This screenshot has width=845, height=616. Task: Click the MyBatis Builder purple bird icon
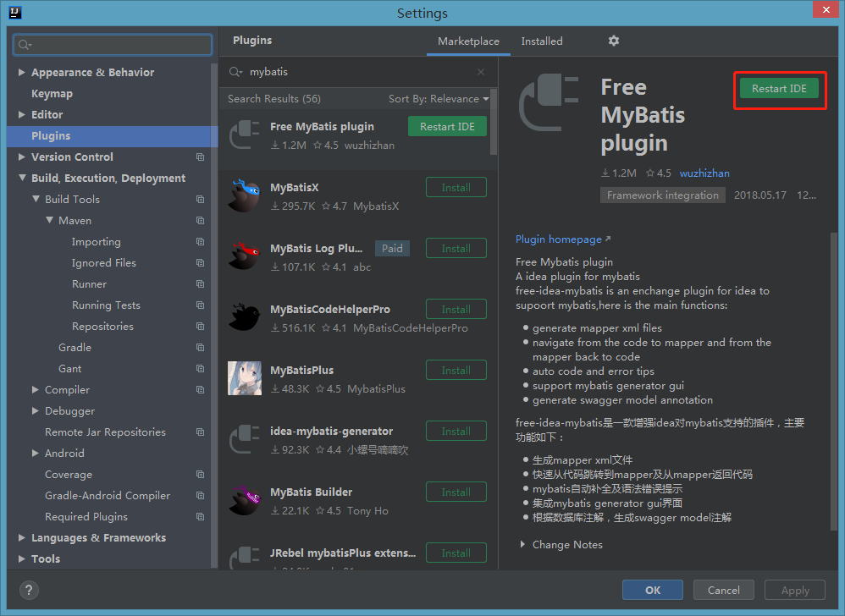pos(244,500)
